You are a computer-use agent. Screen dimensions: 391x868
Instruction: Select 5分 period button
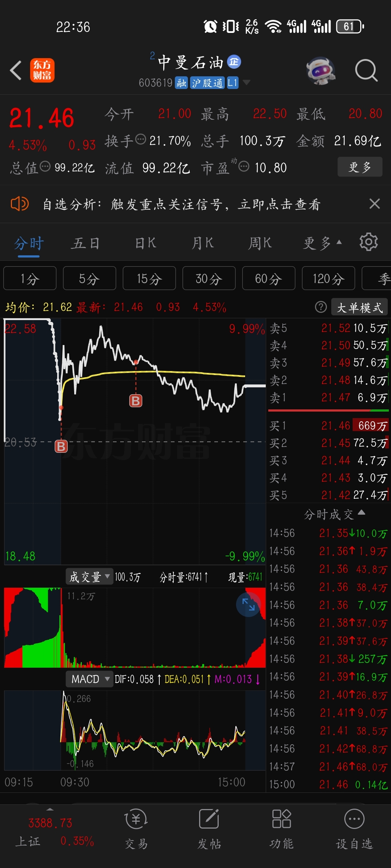pos(89,278)
